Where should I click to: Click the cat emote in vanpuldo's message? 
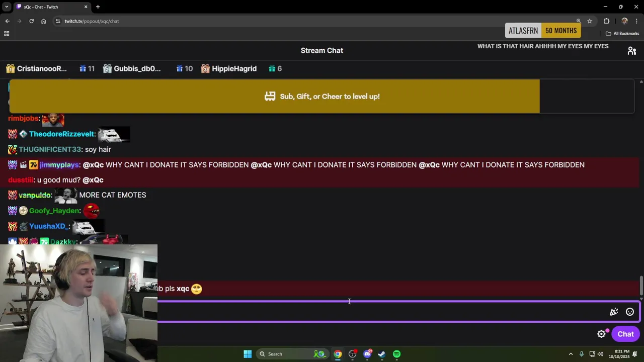coord(66,195)
